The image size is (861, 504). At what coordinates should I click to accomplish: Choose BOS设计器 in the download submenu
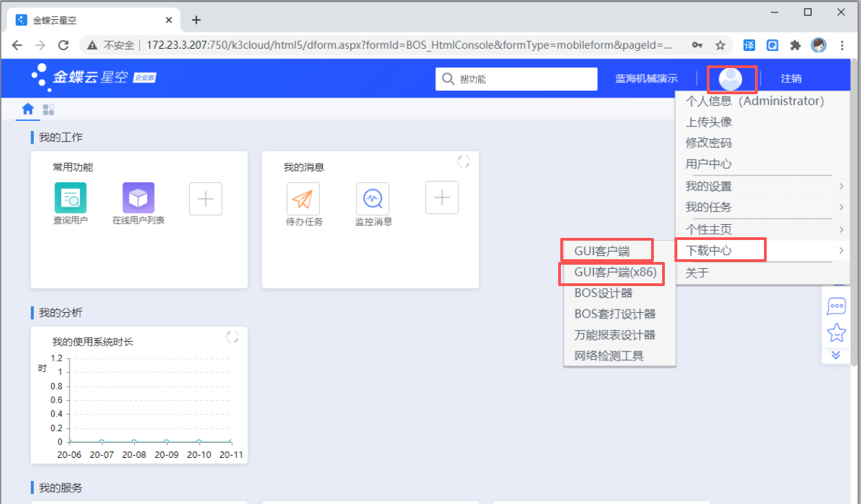(x=604, y=293)
